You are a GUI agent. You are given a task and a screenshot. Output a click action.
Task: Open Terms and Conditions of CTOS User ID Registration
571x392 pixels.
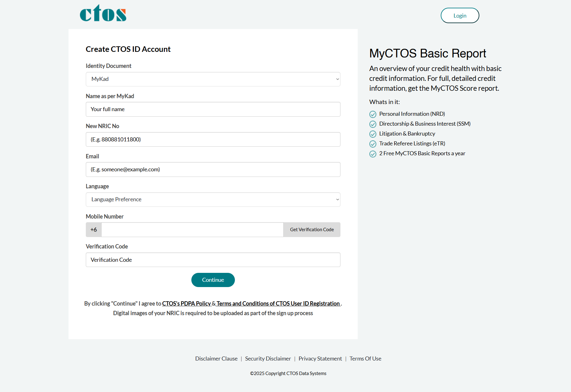[x=278, y=303]
